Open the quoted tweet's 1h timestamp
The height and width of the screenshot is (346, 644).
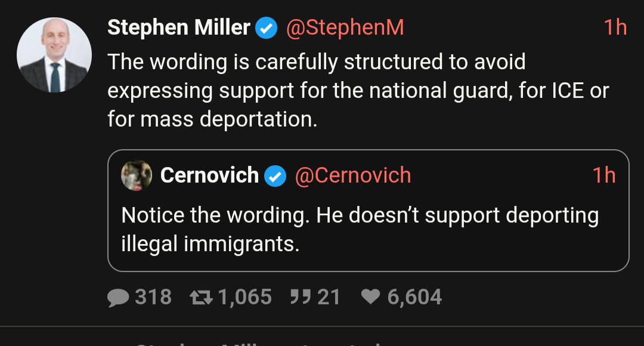(x=603, y=175)
